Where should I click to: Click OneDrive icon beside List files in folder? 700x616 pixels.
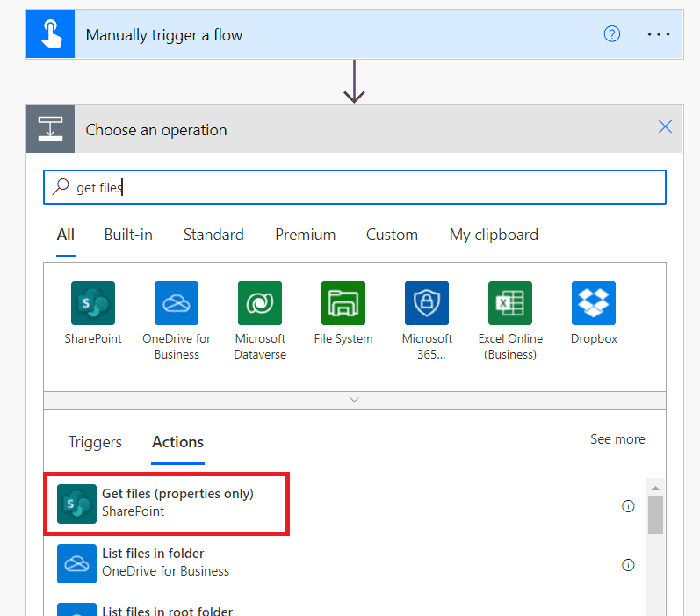[76, 564]
